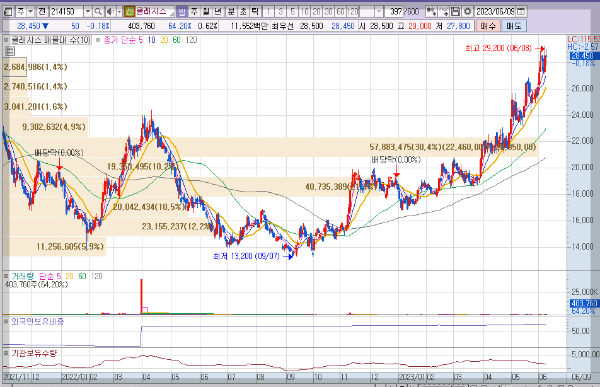Switch to the 초 second chart
The image size is (600, 387).
click(243, 12)
